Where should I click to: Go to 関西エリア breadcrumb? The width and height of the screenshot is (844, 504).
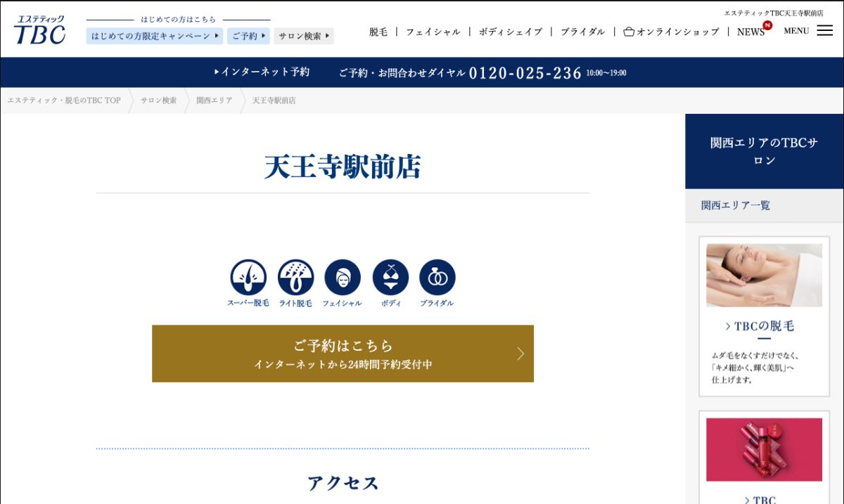(214, 101)
